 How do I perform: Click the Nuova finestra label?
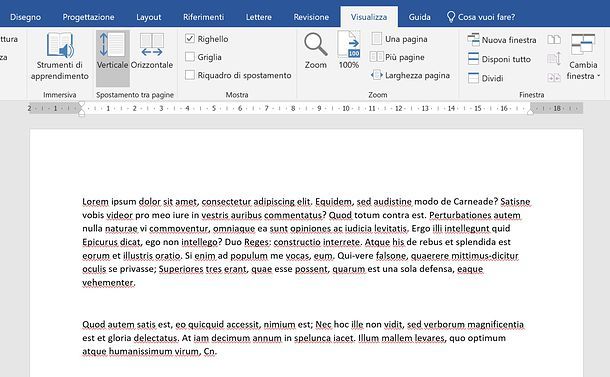pos(509,40)
